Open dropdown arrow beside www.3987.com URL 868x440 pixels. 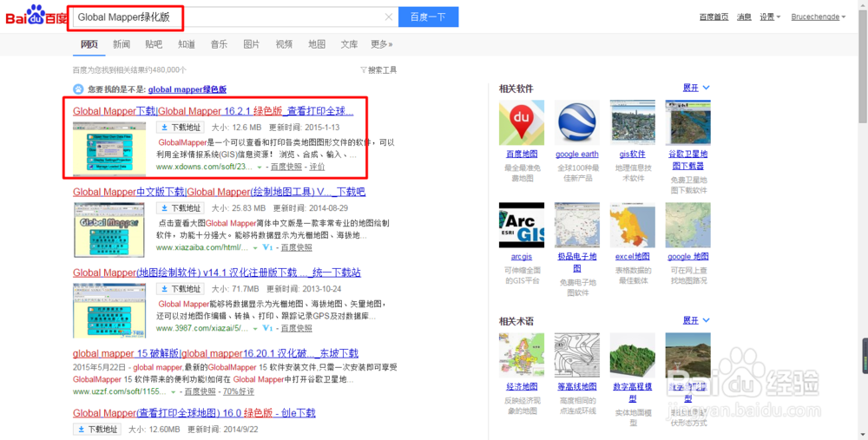coord(255,329)
